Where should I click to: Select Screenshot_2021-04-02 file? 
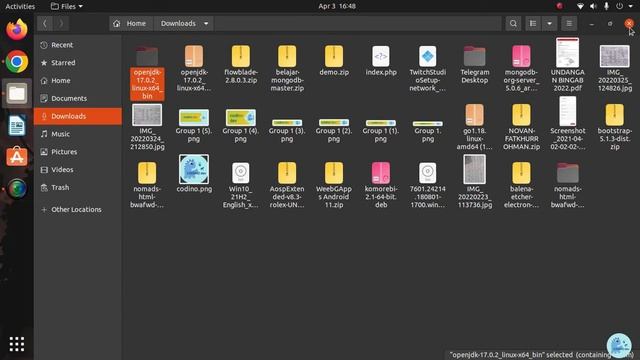[567, 123]
